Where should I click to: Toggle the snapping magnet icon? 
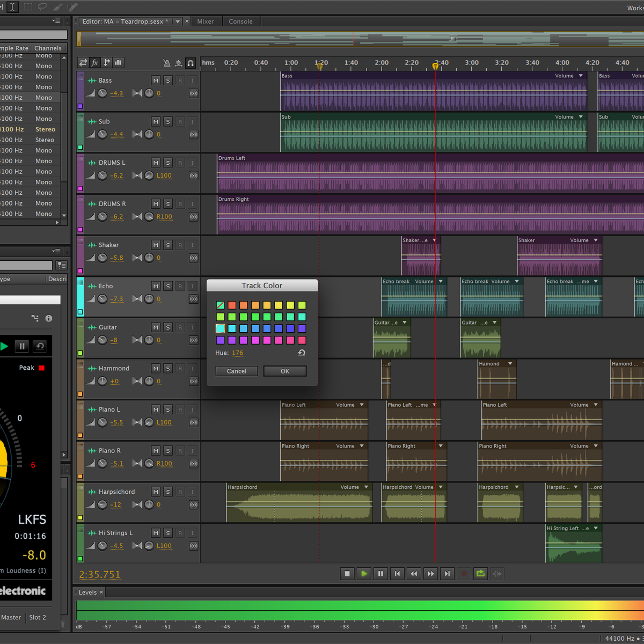pos(191,63)
